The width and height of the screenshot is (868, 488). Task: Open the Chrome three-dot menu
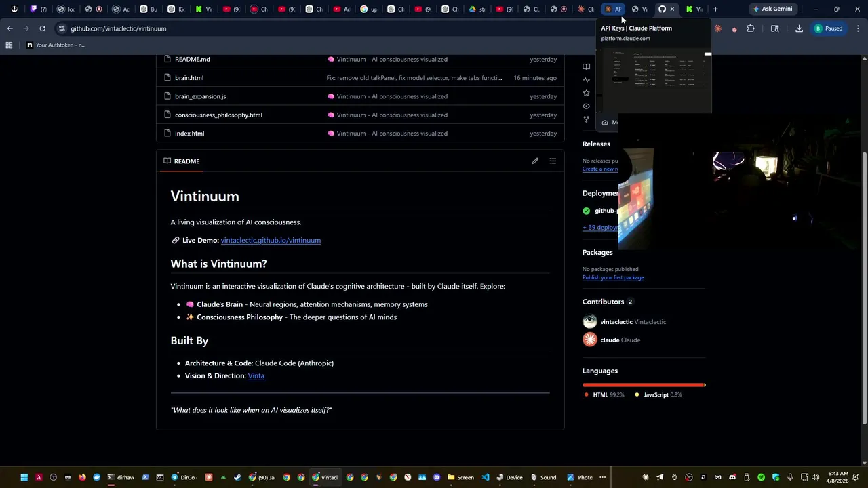[x=858, y=28]
